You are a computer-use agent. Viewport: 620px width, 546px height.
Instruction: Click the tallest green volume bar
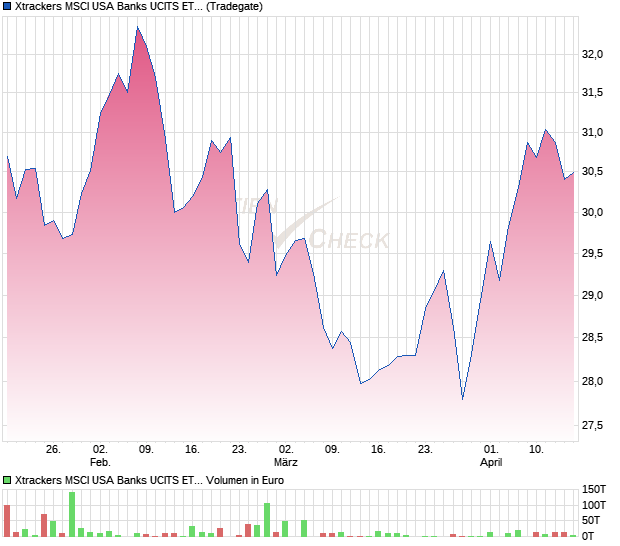click(x=72, y=514)
